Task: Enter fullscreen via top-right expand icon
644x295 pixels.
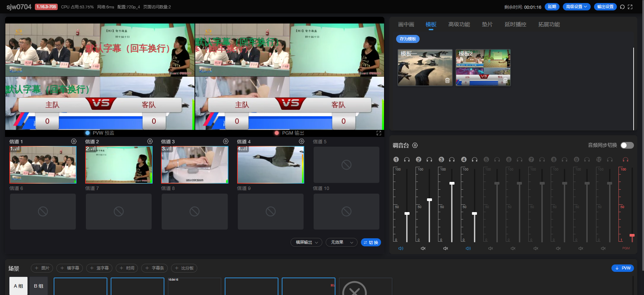Action: tap(630, 7)
